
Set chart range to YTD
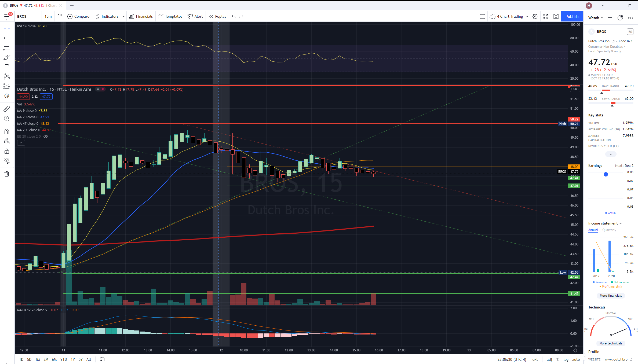pyautogui.click(x=64, y=359)
